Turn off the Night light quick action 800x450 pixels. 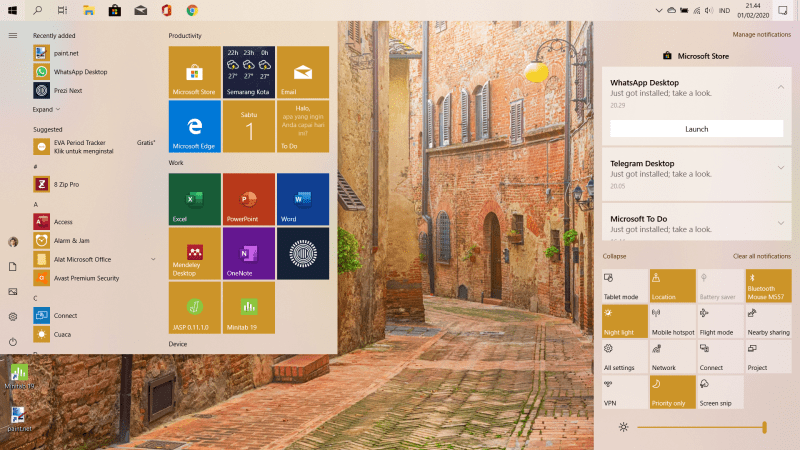(624, 320)
